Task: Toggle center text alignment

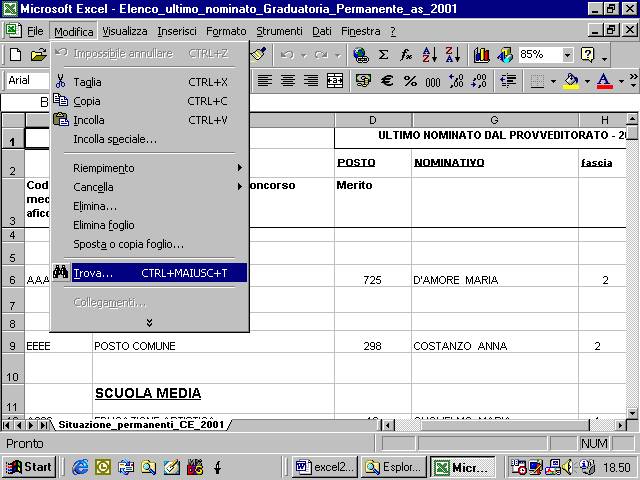Action: (287, 81)
